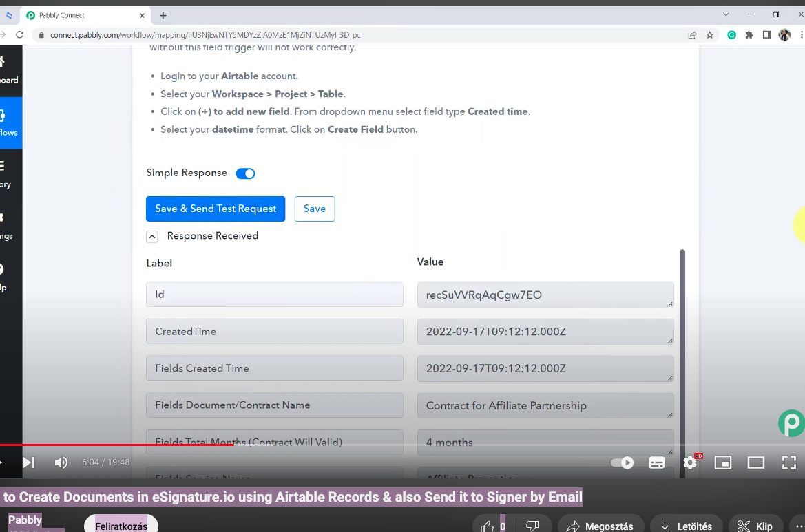Viewport: 805px width, 532px height.
Task: Enter fullscreen video mode
Action: point(789,462)
